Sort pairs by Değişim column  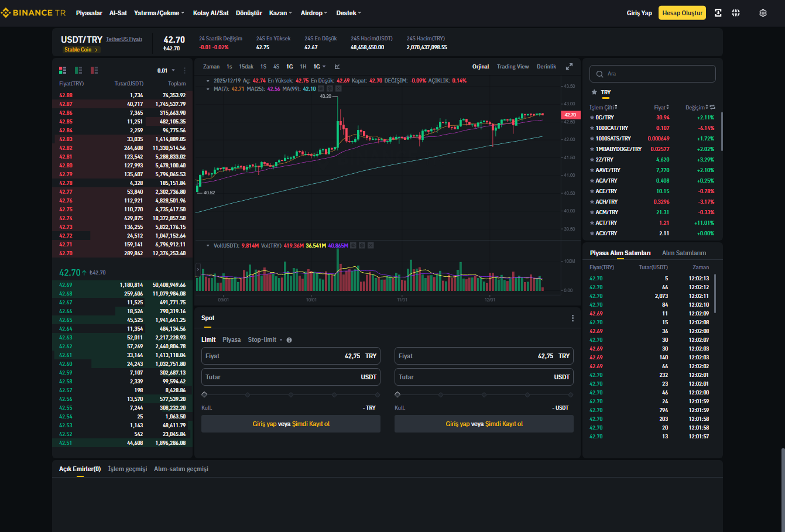[697, 108]
